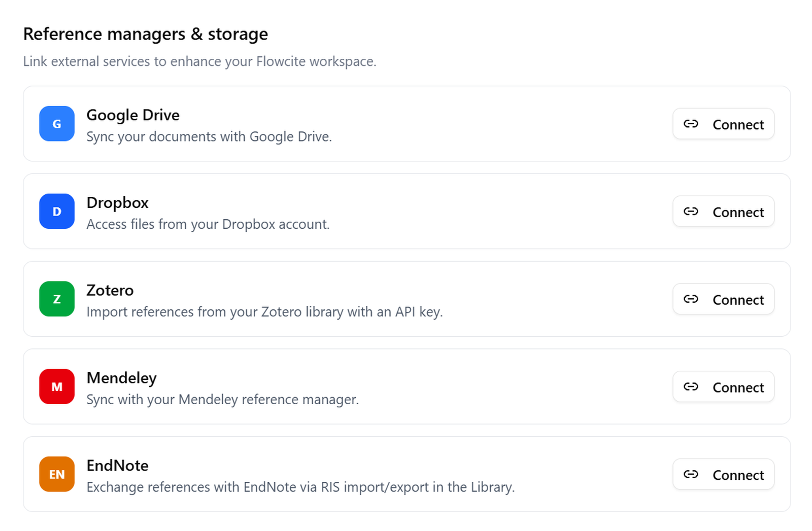Screen dimensions: 812x531
Task: Click Zotero's 'Import references...API key.' description
Action: [x=264, y=312]
